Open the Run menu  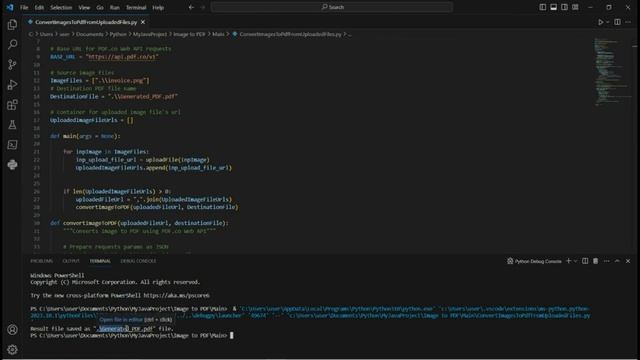tap(115, 7)
